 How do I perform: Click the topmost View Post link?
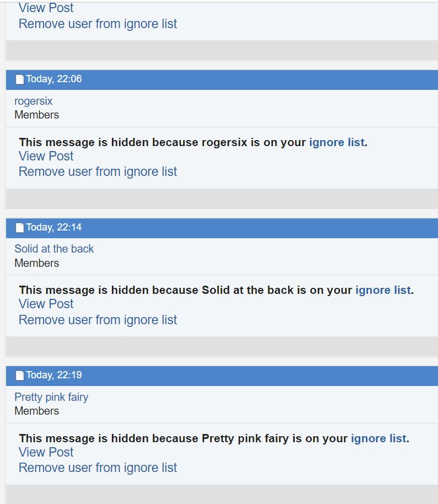click(x=46, y=8)
